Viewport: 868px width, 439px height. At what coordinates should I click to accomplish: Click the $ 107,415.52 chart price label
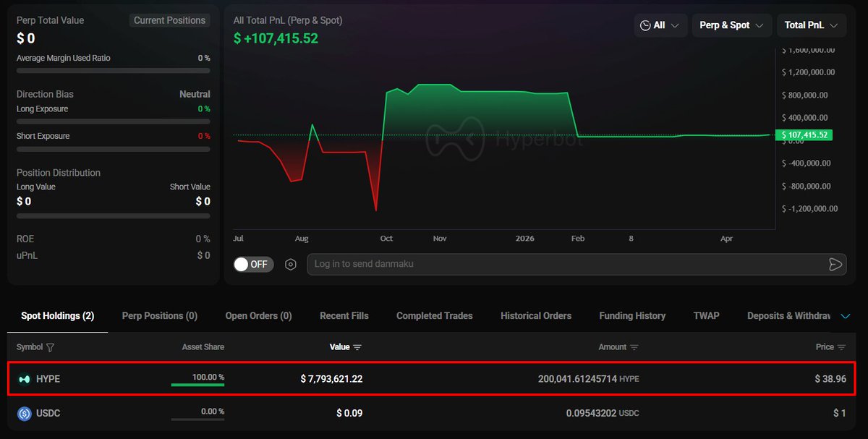tap(804, 135)
